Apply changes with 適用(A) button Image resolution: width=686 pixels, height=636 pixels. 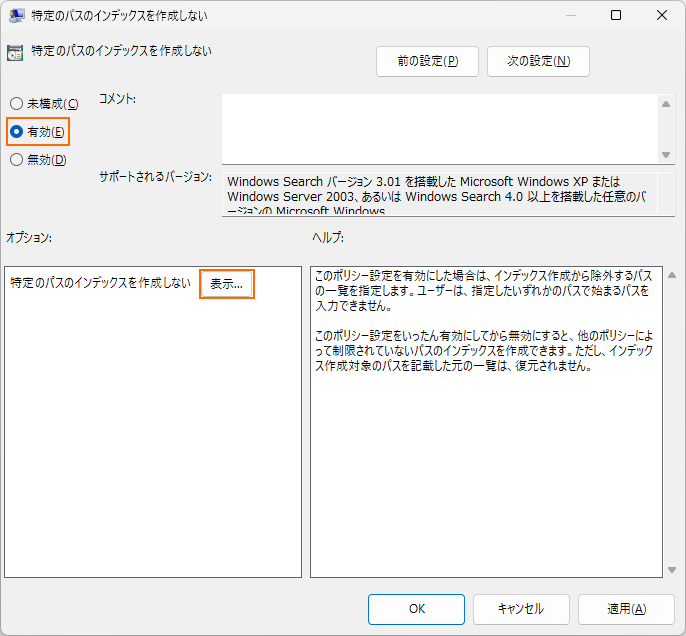626,609
